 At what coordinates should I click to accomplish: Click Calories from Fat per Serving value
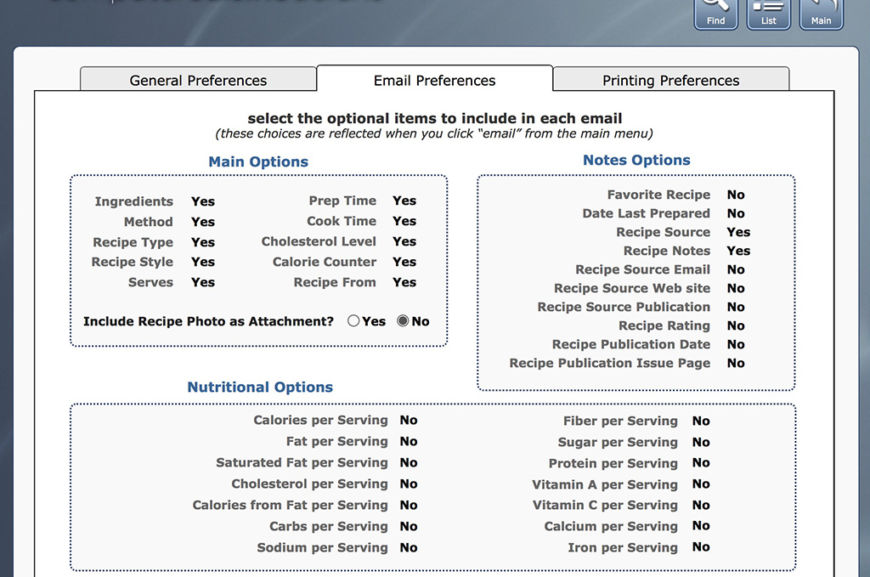408,505
